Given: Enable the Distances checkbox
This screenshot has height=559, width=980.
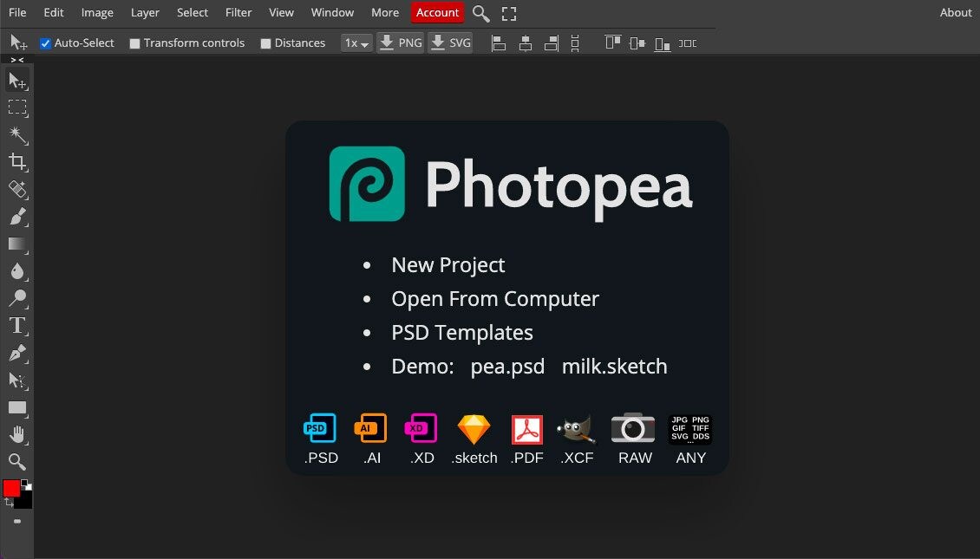Looking at the screenshot, I should click(265, 43).
